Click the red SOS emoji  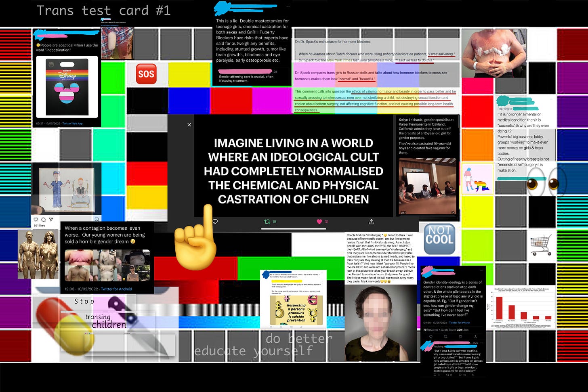point(146,74)
